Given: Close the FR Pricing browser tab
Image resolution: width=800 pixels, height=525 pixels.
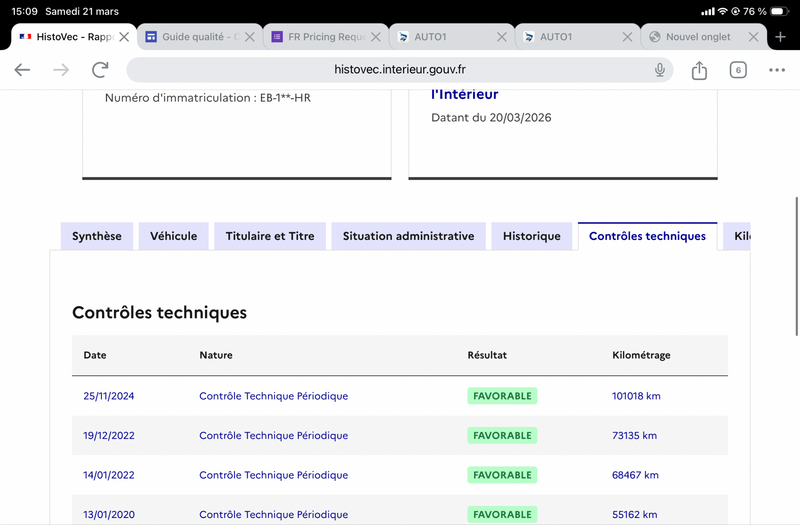Looking at the screenshot, I should 376,37.
